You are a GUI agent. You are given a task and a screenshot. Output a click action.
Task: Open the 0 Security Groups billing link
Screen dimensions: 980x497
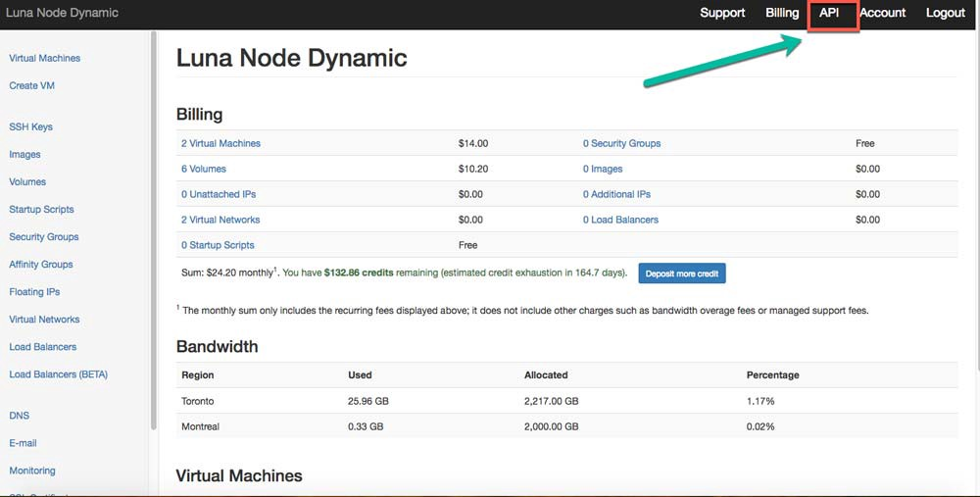(621, 143)
